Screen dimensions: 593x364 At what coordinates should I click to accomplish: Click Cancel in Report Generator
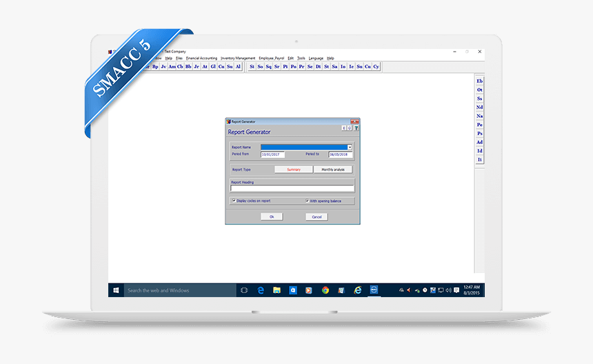[316, 216]
